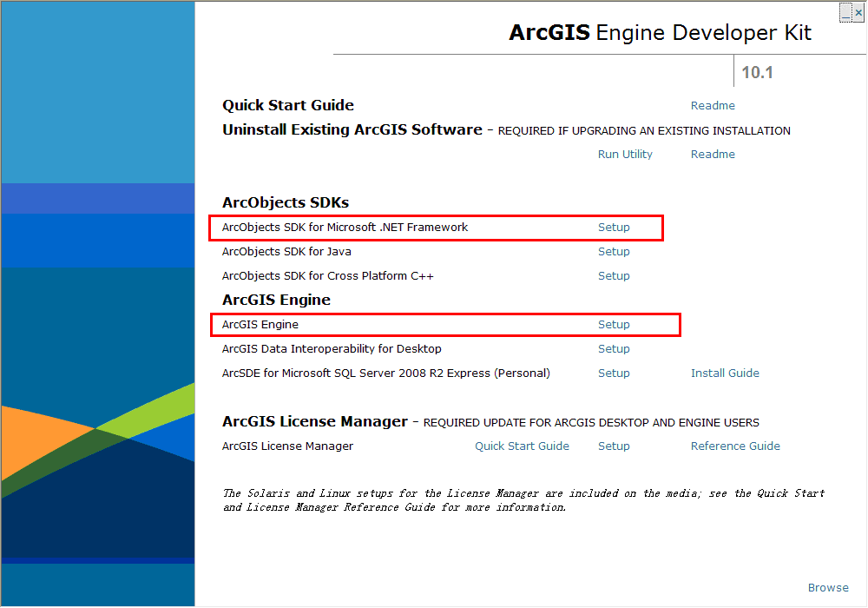Close the installer window
Image resolution: width=868 pixels, height=608 pixels.
858,12
